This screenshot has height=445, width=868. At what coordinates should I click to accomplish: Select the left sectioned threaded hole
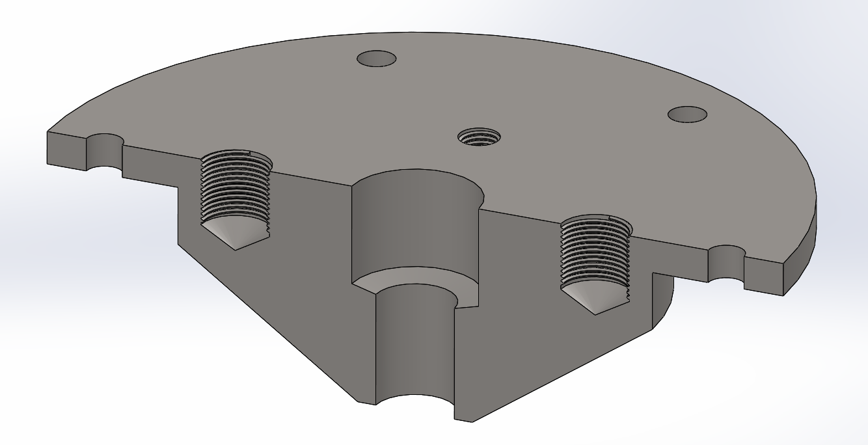point(237,198)
